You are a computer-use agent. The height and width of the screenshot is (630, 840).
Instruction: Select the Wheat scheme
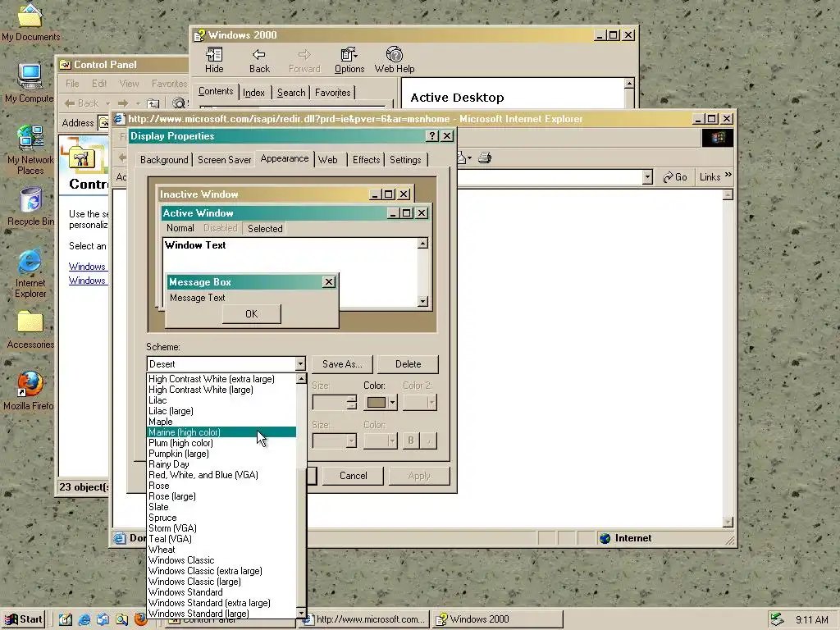click(x=221, y=550)
